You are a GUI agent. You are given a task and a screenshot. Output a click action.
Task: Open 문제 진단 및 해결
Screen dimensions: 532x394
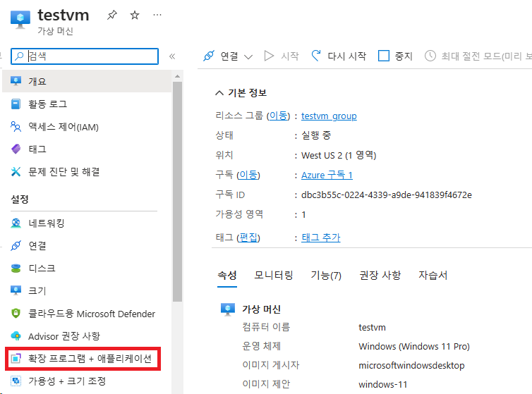64,172
